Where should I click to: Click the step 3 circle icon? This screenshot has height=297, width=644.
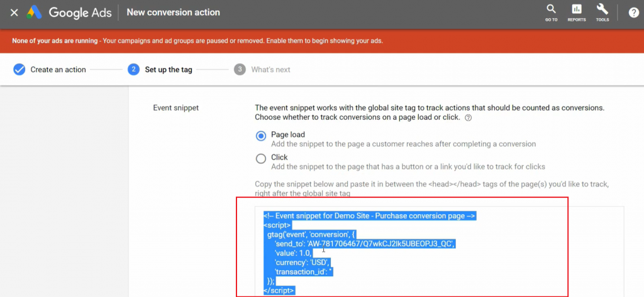pyautogui.click(x=240, y=69)
